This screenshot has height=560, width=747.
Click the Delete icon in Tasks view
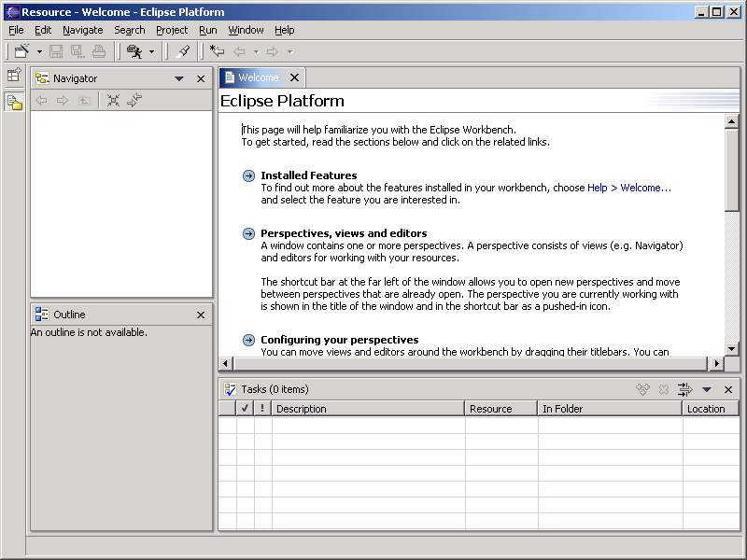pyautogui.click(x=663, y=389)
